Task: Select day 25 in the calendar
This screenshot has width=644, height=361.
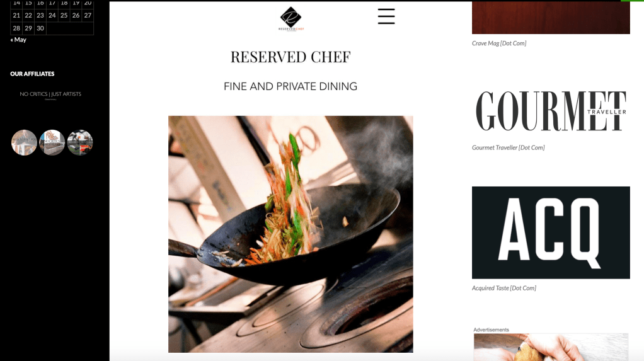Action: (64, 15)
